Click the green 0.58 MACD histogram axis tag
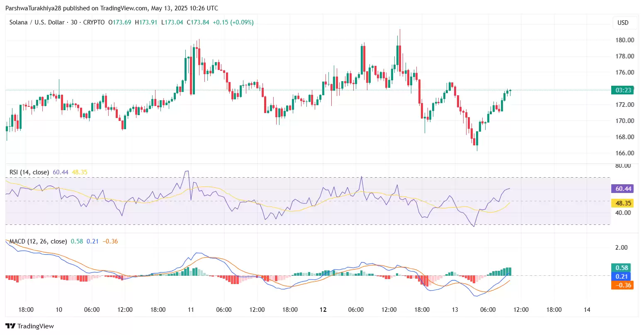The height and width of the screenshot is (335, 644). (622, 268)
